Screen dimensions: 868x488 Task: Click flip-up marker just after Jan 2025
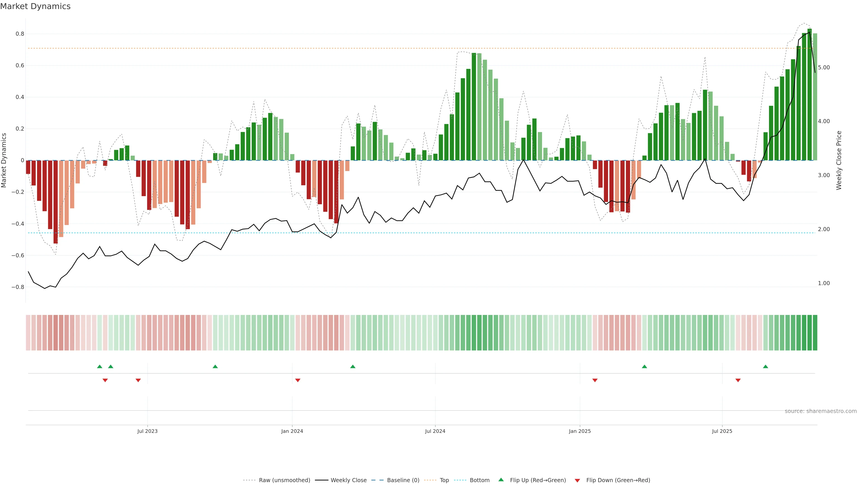coord(644,366)
